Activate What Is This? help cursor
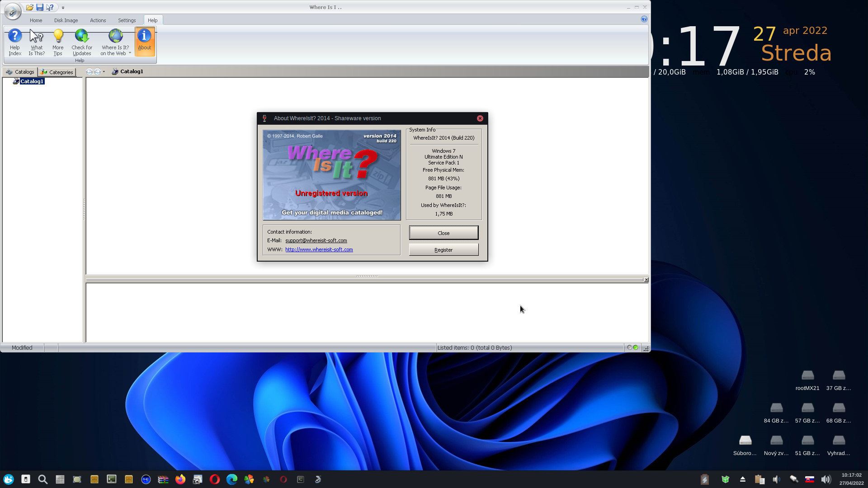This screenshot has width=868, height=488. point(37,42)
